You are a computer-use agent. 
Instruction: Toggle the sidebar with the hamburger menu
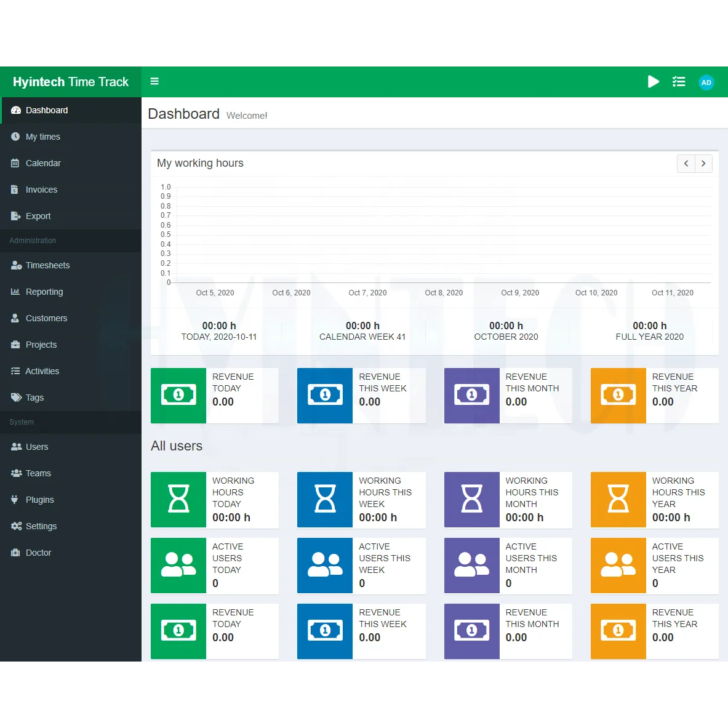tap(154, 81)
